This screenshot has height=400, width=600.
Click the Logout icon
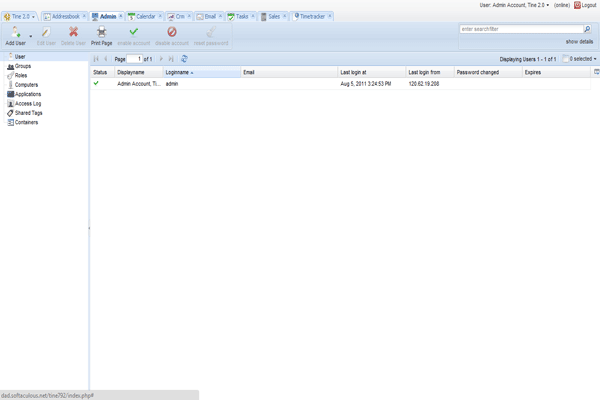click(x=577, y=5)
